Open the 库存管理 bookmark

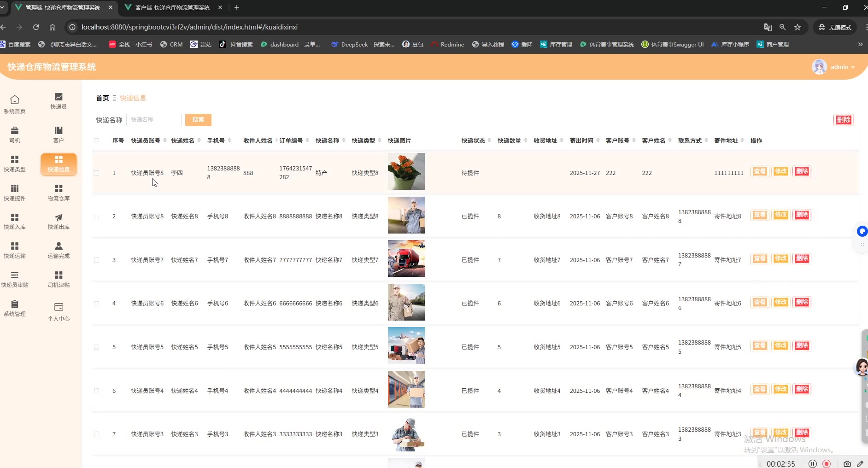tap(556, 45)
